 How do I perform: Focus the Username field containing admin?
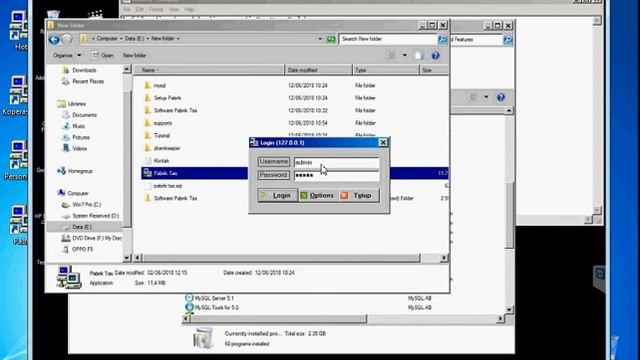click(336, 162)
